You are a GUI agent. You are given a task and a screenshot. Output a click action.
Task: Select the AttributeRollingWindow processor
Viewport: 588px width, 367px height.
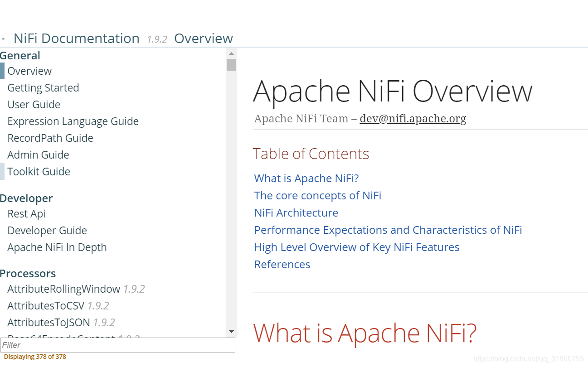click(x=64, y=289)
